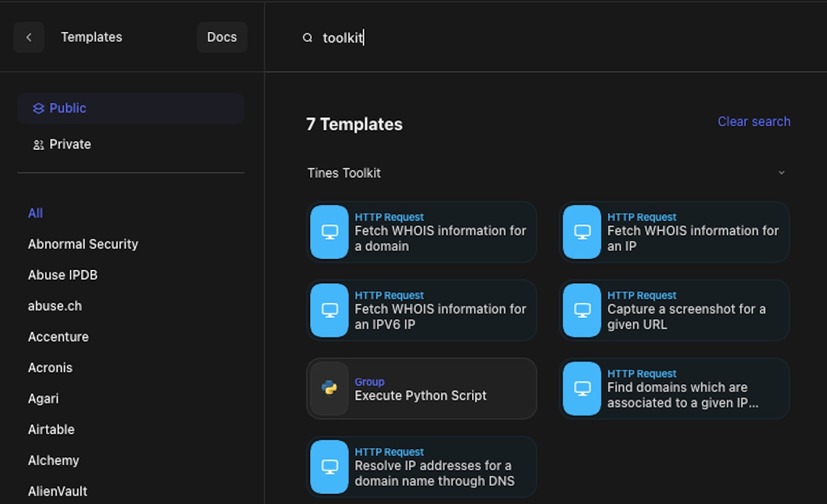
Task: Click the Clear search link
Action: (753, 122)
